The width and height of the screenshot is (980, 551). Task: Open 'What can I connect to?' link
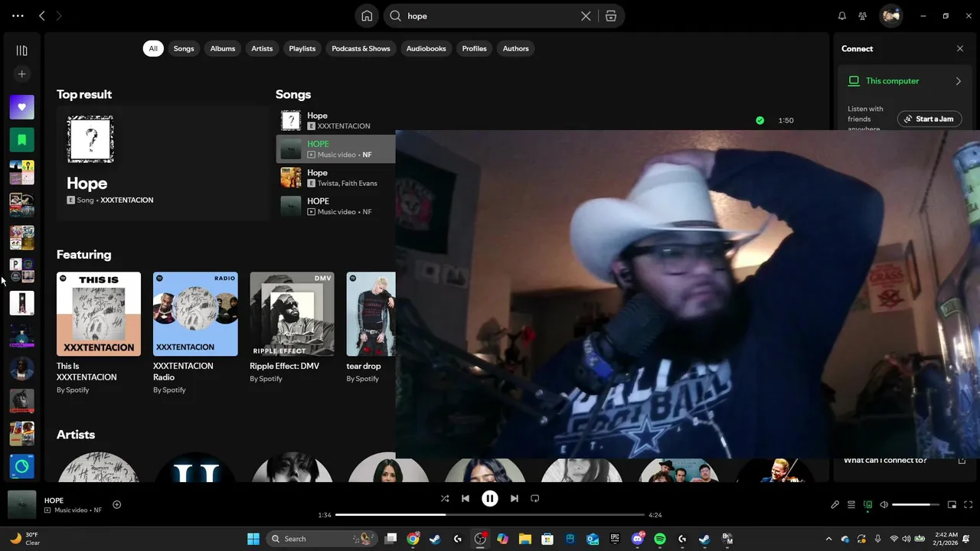pos(885,460)
